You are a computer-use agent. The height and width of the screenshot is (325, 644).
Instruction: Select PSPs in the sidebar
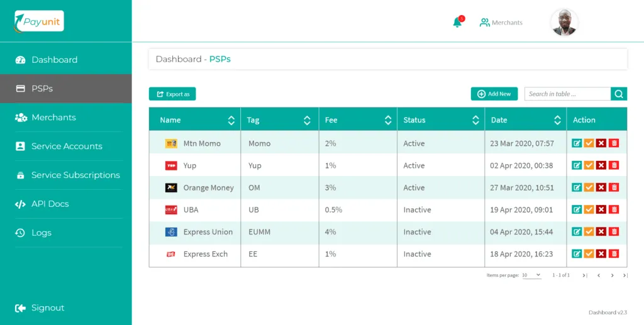click(x=65, y=89)
